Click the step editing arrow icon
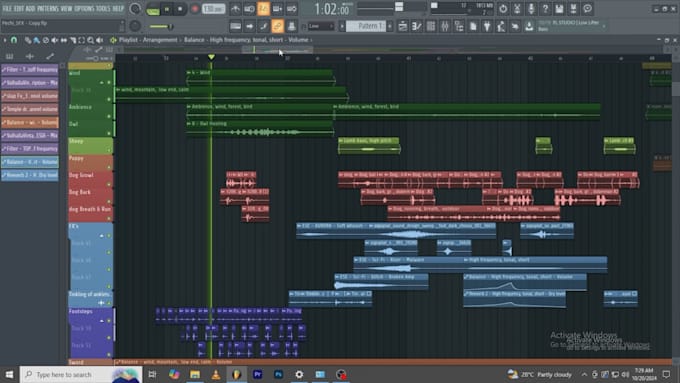Screen dimensions: 680x383 pyautogui.click(x=249, y=26)
